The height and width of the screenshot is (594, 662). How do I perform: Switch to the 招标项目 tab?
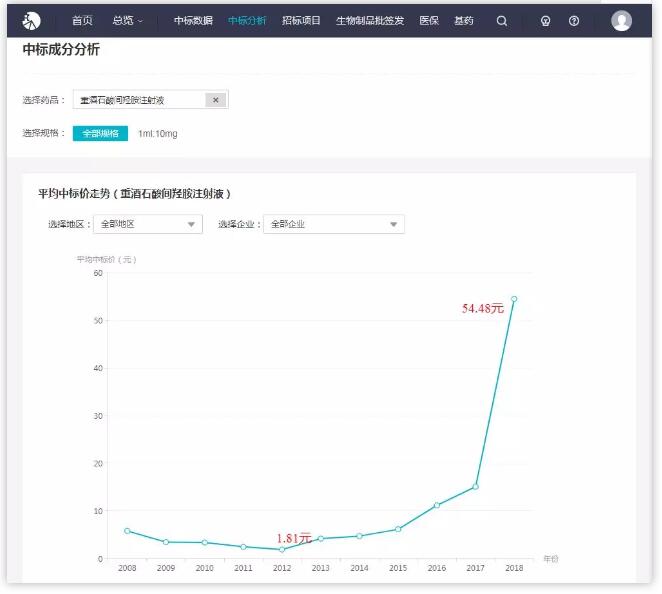301,20
